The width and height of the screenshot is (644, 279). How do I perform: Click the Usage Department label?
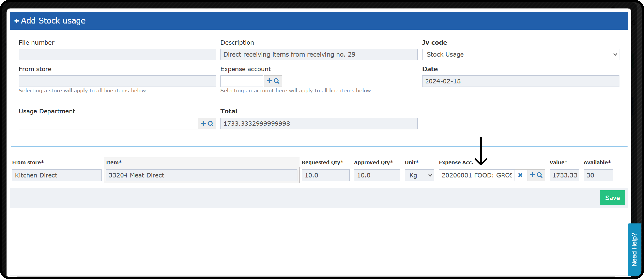[x=47, y=111]
